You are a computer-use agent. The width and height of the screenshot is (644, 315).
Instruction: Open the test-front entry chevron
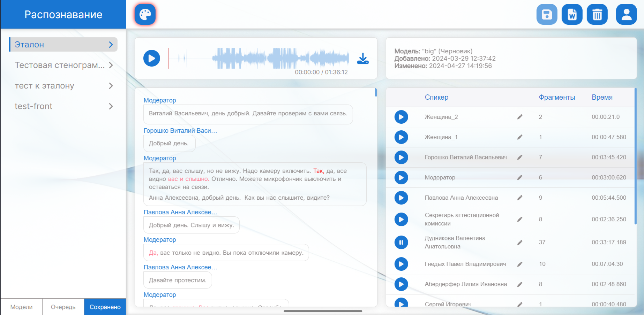pos(111,106)
